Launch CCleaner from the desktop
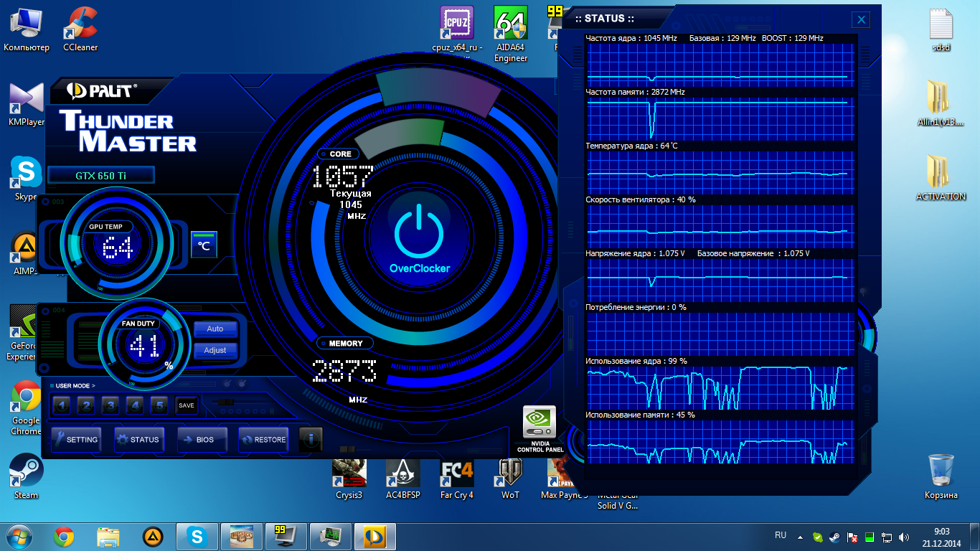This screenshot has width=980, height=551. click(80, 29)
